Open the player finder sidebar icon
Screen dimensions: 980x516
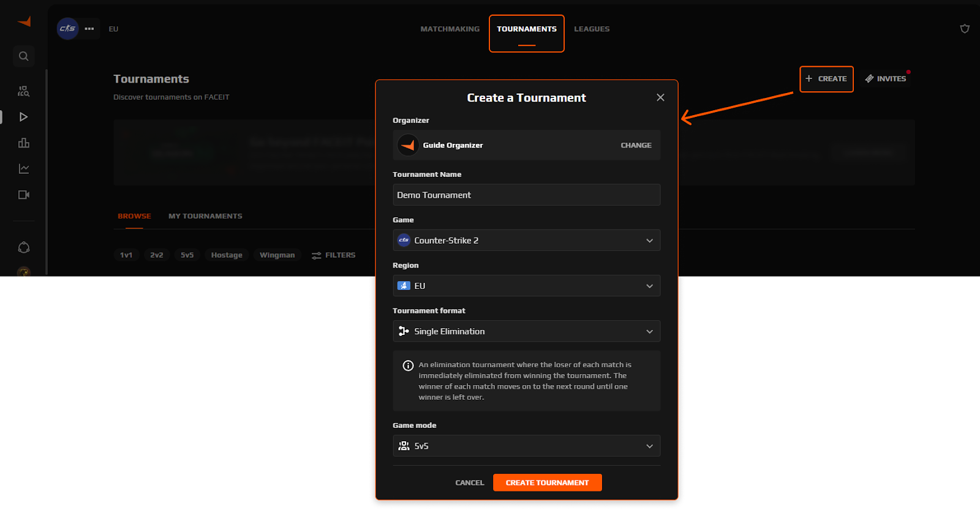[24, 91]
